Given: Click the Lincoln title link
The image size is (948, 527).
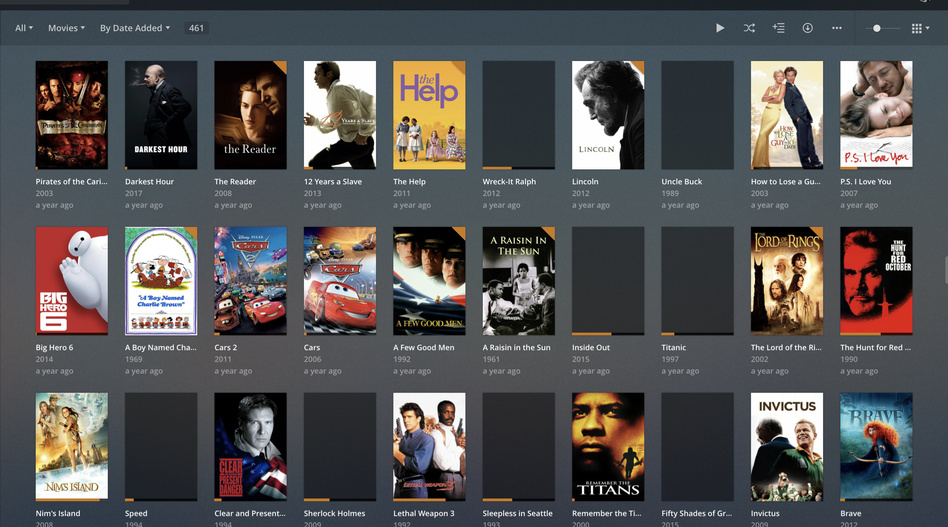Looking at the screenshot, I should [x=585, y=181].
